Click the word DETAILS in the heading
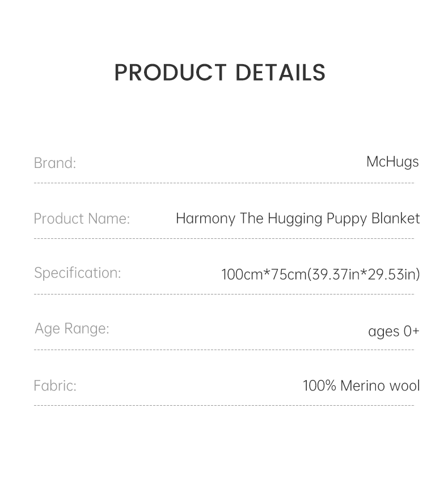Screen dimensions: 448x488 280,73
